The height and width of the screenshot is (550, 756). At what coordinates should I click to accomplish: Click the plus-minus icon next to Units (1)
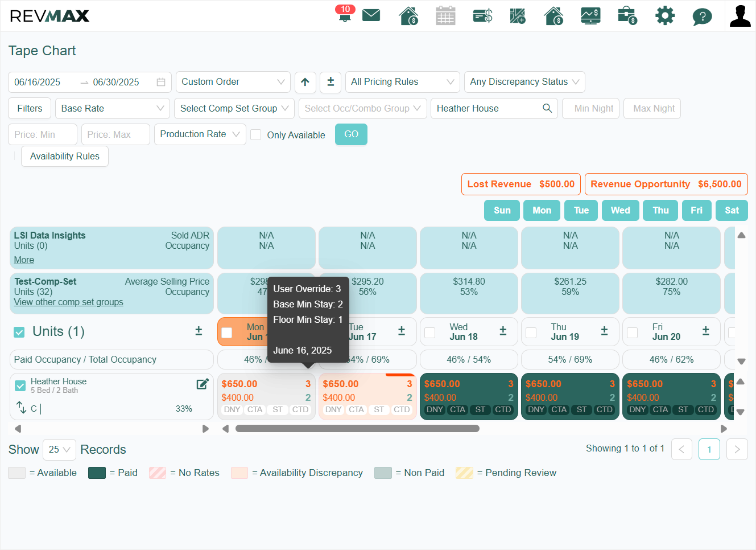pyautogui.click(x=199, y=331)
